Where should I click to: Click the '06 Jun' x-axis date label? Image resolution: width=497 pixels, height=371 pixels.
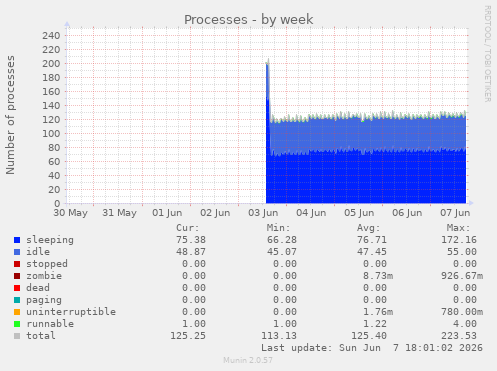[x=407, y=213]
